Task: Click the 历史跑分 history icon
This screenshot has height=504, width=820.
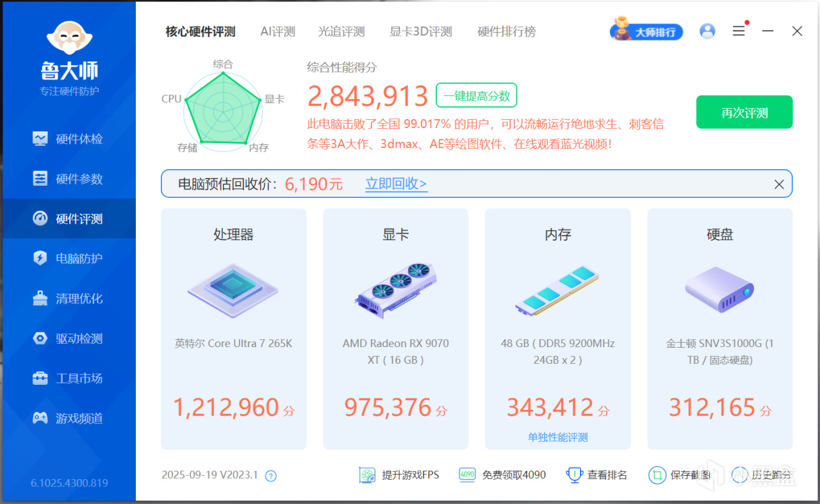Action: point(740,475)
